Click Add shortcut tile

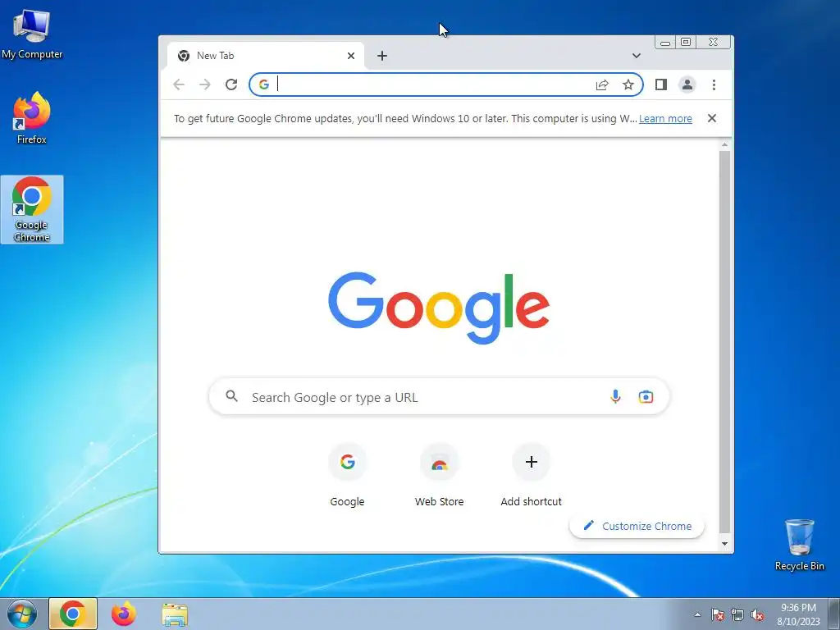pos(531,475)
